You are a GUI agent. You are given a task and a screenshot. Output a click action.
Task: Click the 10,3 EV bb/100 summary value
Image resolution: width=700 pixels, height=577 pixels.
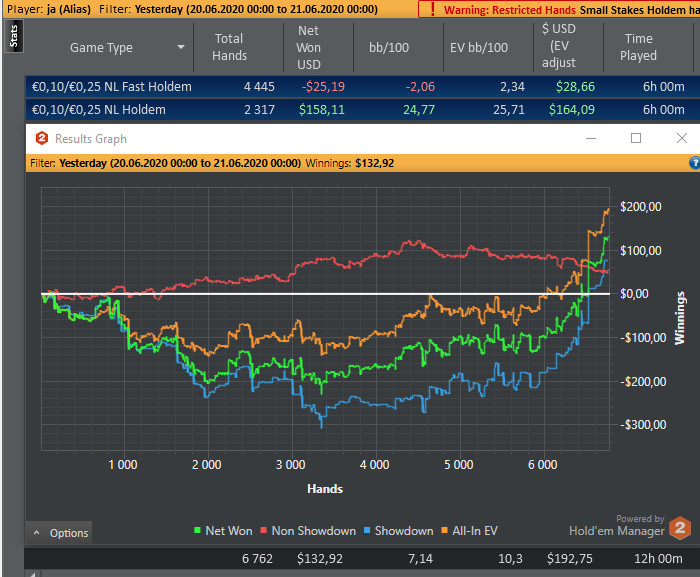[510, 558]
